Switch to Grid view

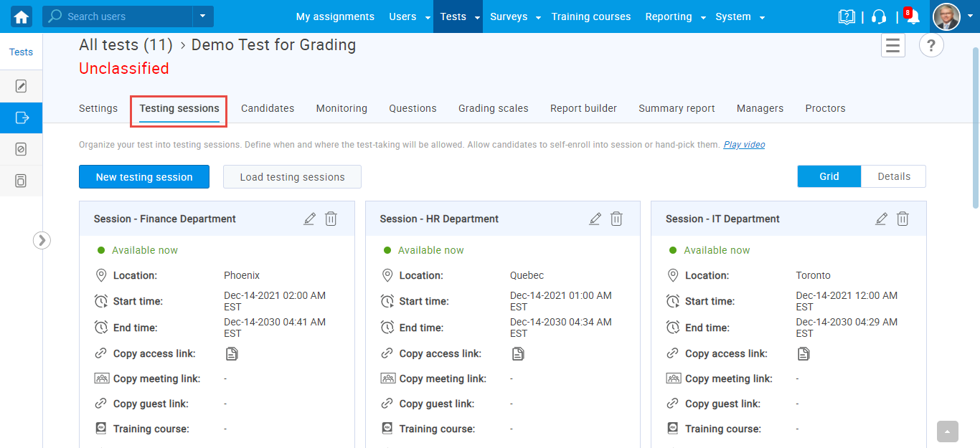point(829,176)
